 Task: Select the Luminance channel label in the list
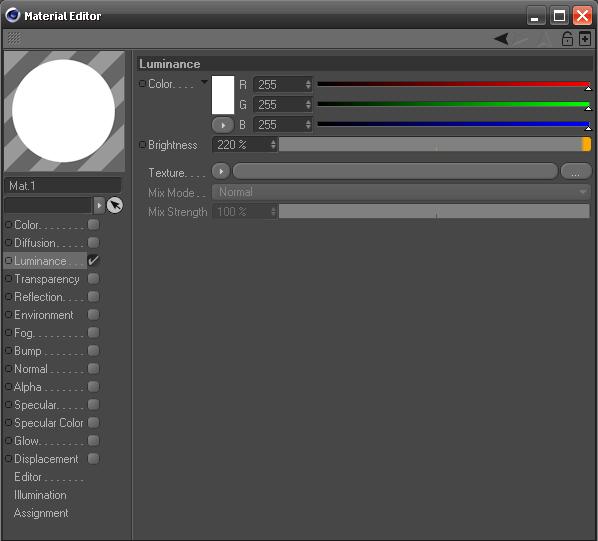(x=40, y=261)
